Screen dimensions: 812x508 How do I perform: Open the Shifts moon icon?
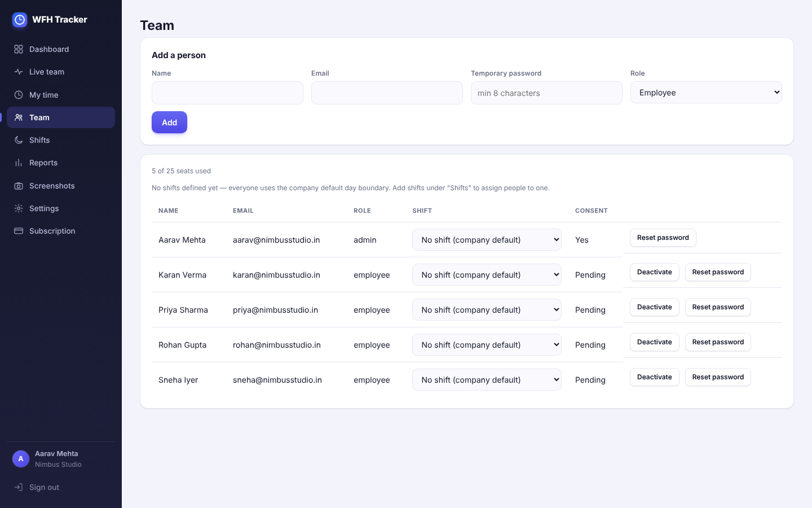pyautogui.click(x=19, y=140)
